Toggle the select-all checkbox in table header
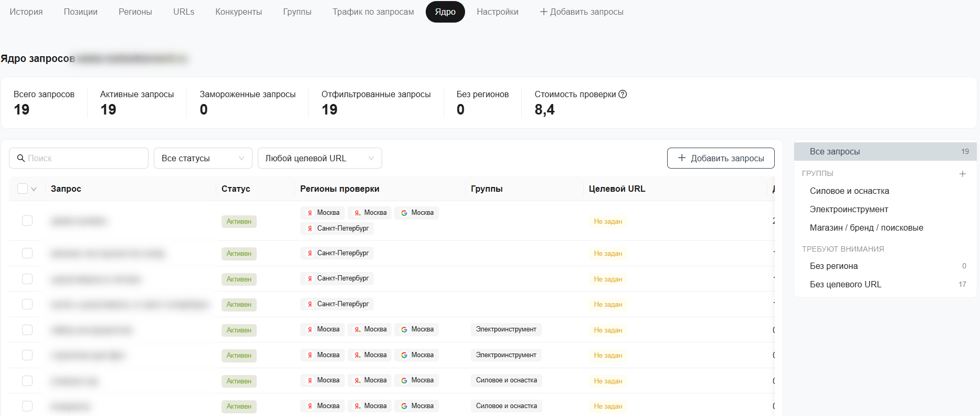Image resolution: width=980 pixels, height=416 pixels. pyautogui.click(x=23, y=189)
